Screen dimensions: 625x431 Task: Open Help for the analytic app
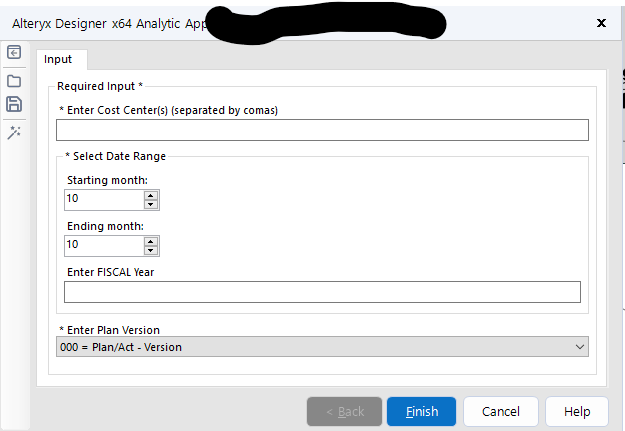[577, 411]
